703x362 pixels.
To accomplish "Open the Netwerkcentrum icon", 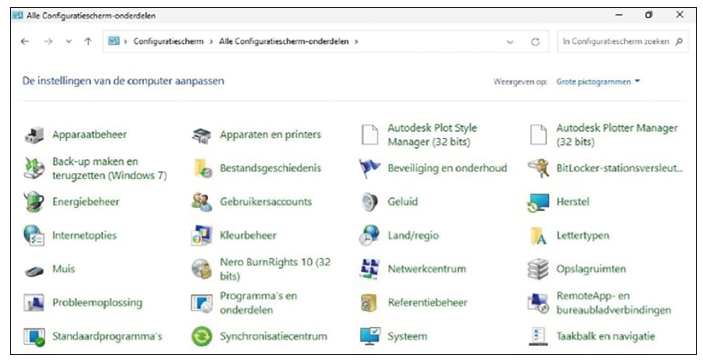I will (369, 269).
